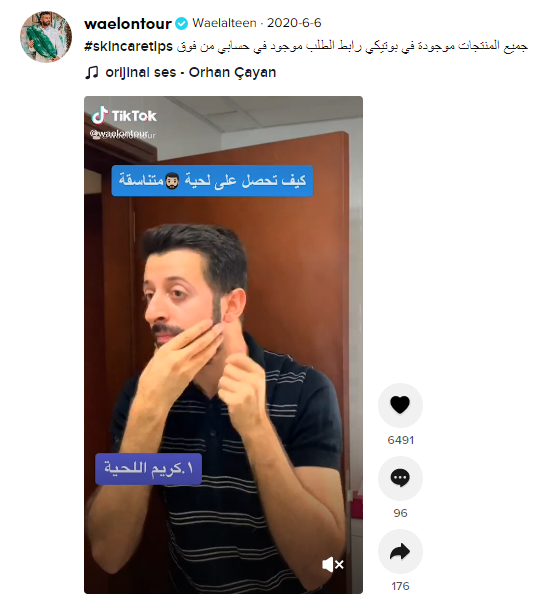Play the video by clicking its frame

point(223,345)
